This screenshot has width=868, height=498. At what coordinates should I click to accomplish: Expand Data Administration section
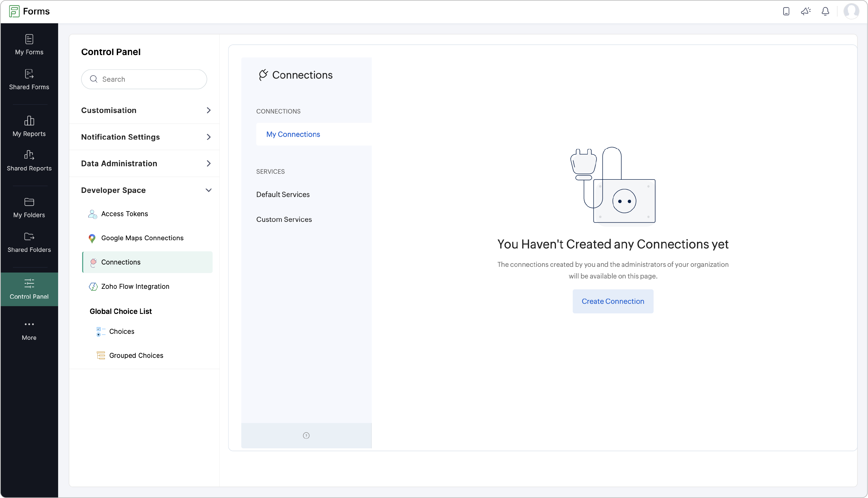coord(146,163)
